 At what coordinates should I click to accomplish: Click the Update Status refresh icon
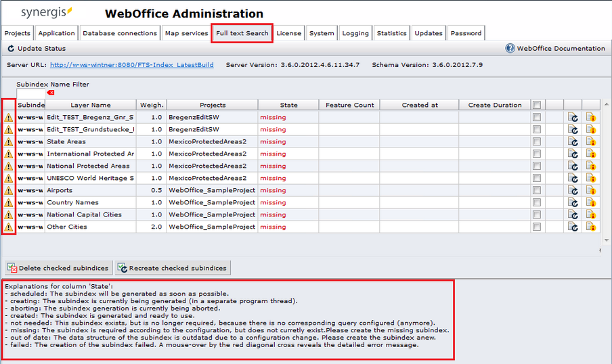pyautogui.click(x=11, y=49)
